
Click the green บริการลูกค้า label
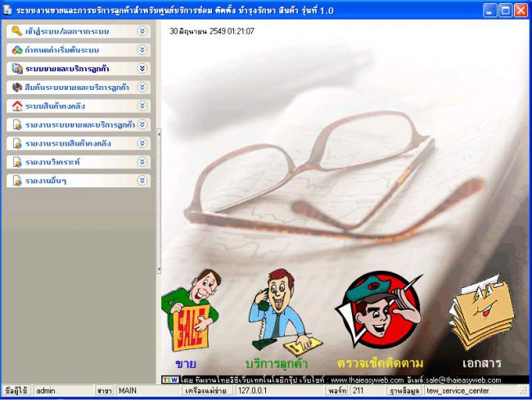tap(276, 364)
